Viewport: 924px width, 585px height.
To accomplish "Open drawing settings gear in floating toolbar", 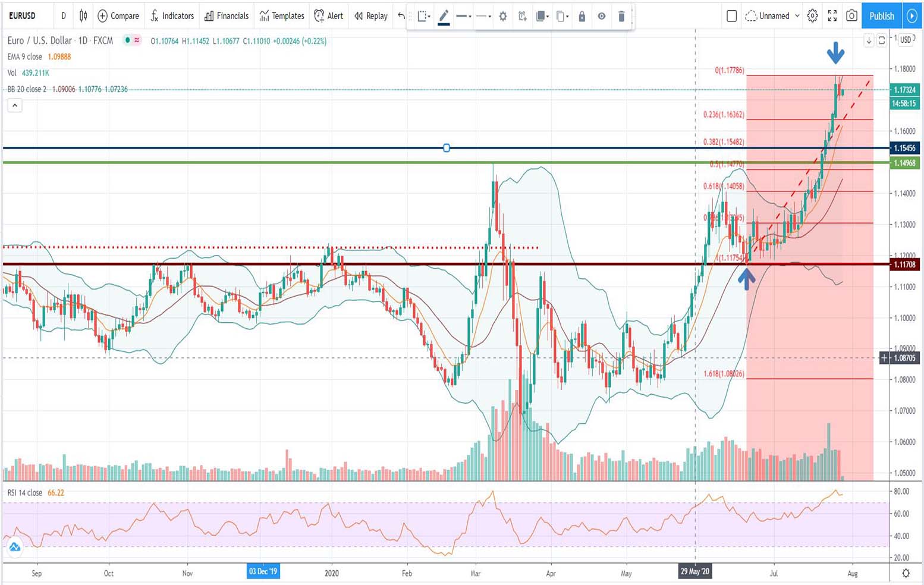I will [503, 17].
